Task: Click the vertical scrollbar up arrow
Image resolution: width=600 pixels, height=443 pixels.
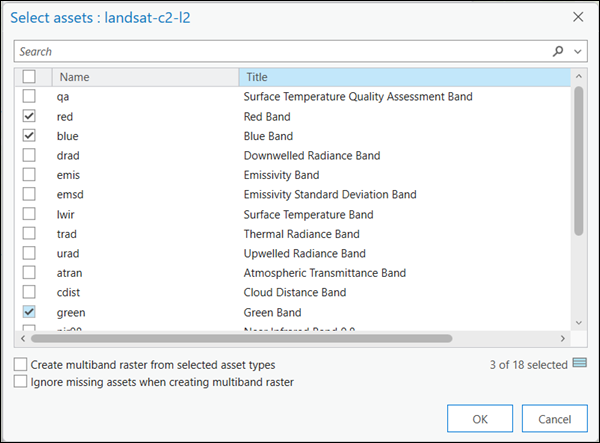Action: [x=578, y=76]
